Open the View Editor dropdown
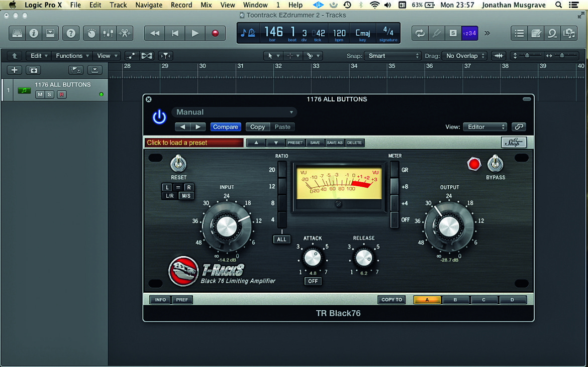Image resolution: width=588 pixels, height=367 pixels. (485, 127)
